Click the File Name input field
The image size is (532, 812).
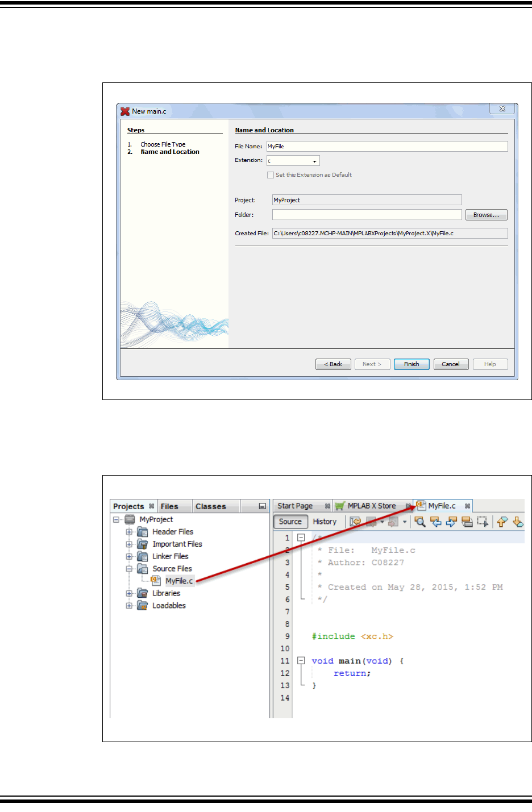tap(387, 147)
